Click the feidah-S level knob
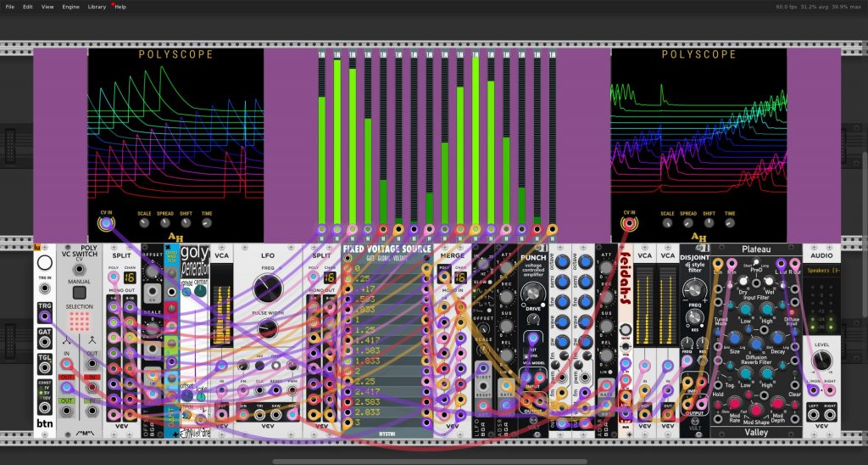 point(626,330)
